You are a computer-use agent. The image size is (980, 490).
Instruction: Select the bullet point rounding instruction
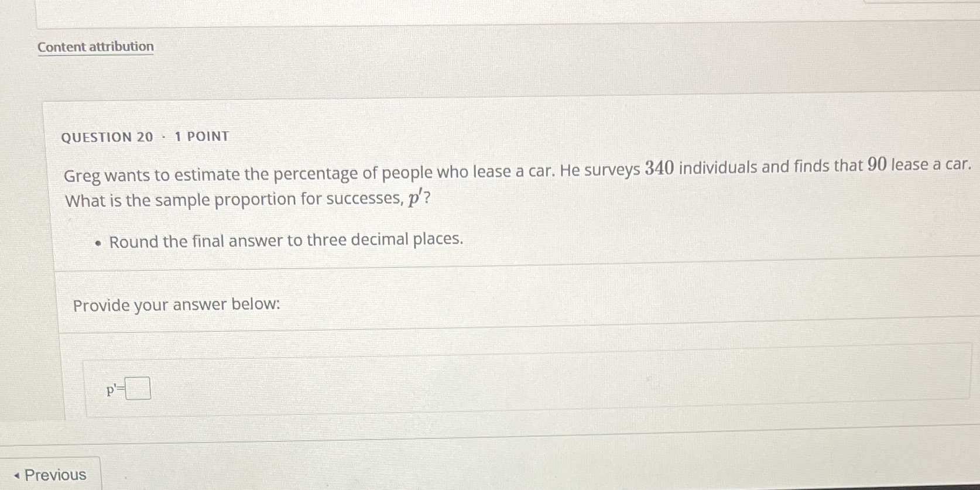click(x=286, y=240)
